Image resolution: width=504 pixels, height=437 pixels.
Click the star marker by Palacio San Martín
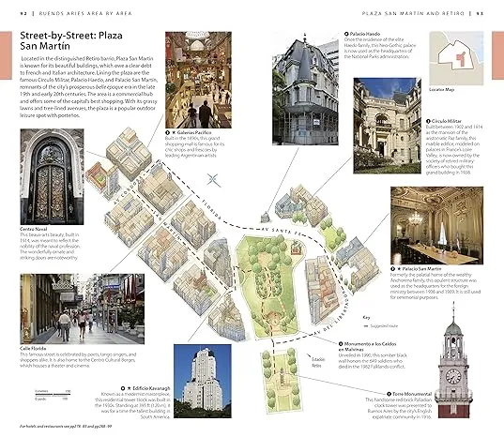[399, 269]
